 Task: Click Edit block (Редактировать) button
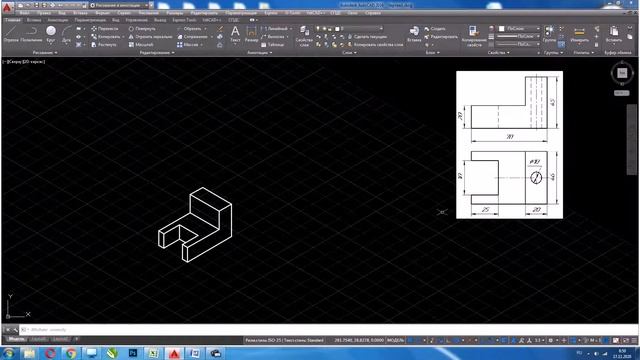441,37
